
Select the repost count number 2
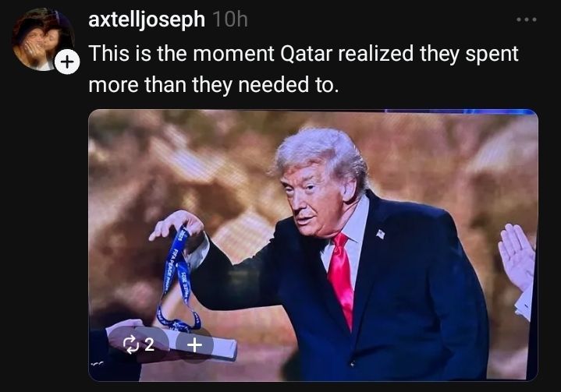[x=150, y=344]
